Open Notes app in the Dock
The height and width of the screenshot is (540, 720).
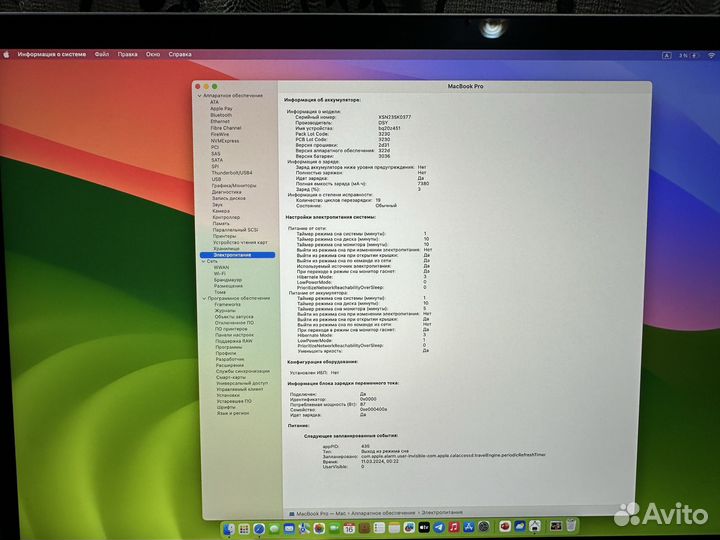(x=394, y=528)
